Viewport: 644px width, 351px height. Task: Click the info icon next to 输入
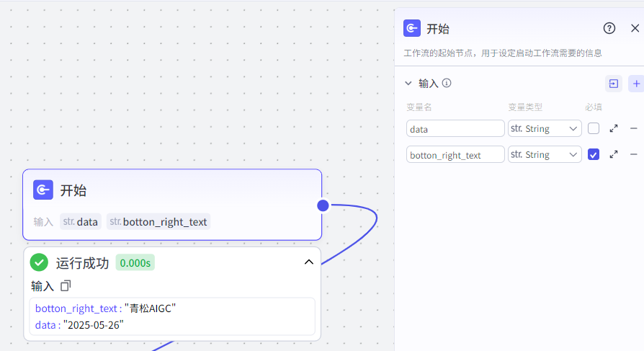pos(447,84)
